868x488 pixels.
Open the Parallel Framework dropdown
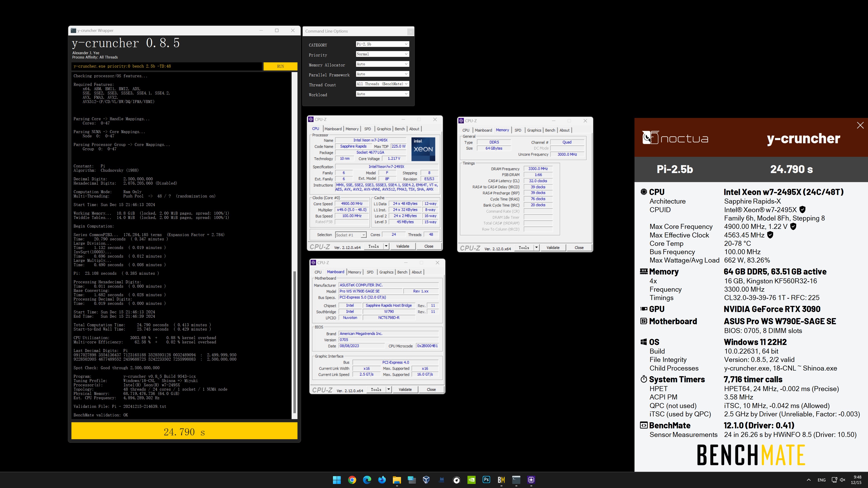pyautogui.click(x=382, y=74)
